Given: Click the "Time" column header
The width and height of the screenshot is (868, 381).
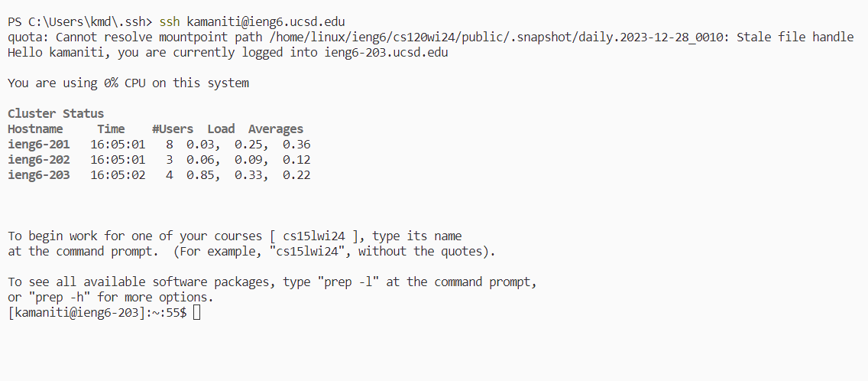Looking at the screenshot, I should 111,129.
